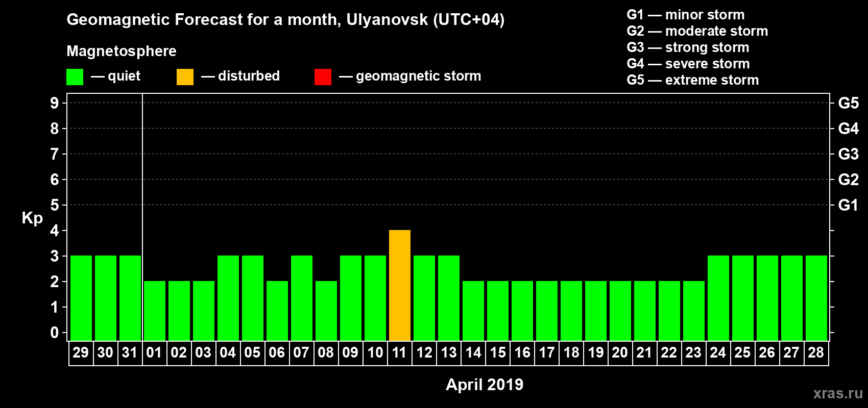Click the Kp axis label
The width and height of the screenshot is (868, 408).
pyautogui.click(x=32, y=218)
